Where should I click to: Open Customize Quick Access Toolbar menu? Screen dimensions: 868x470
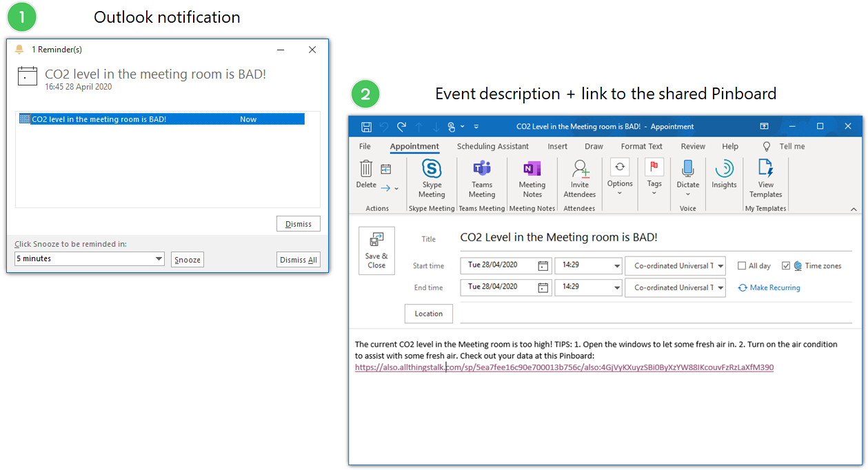476,127
